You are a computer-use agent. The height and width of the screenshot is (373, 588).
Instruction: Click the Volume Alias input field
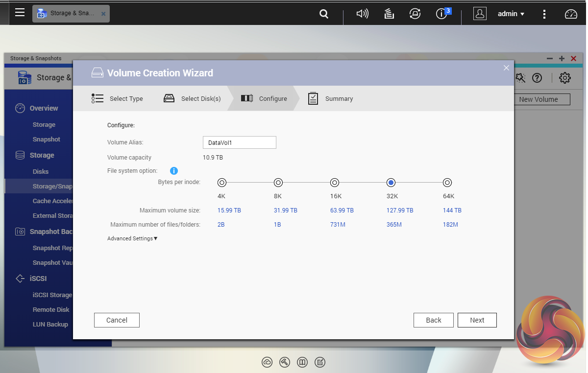click(239, 142)
